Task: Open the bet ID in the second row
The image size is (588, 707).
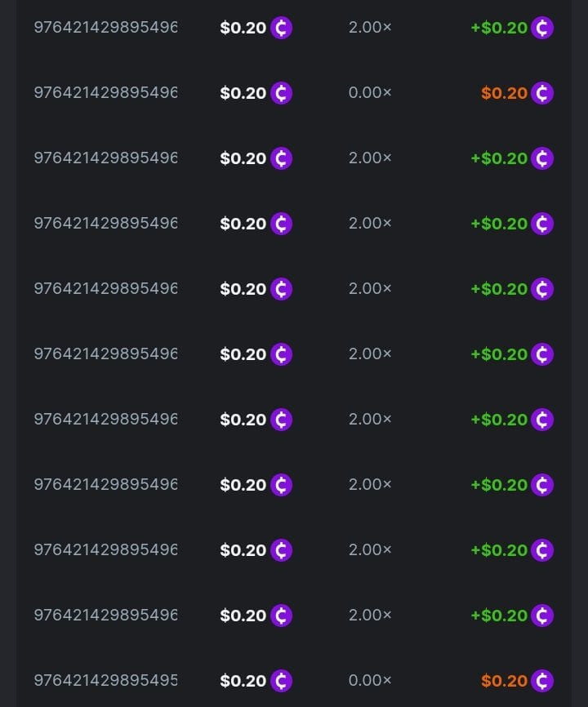Action: (x=105, y=92)
